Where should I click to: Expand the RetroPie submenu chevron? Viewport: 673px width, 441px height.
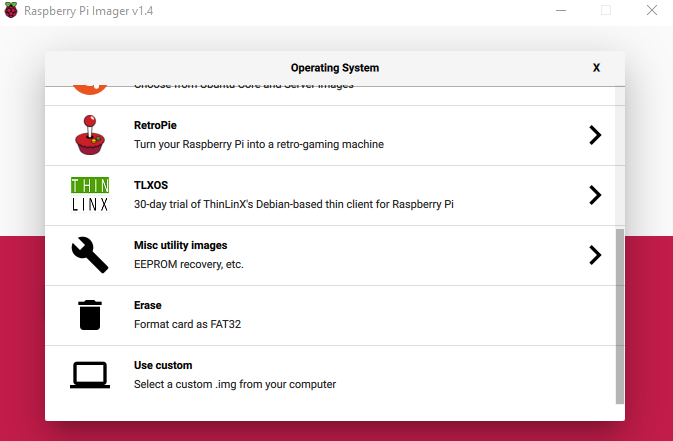595,135
